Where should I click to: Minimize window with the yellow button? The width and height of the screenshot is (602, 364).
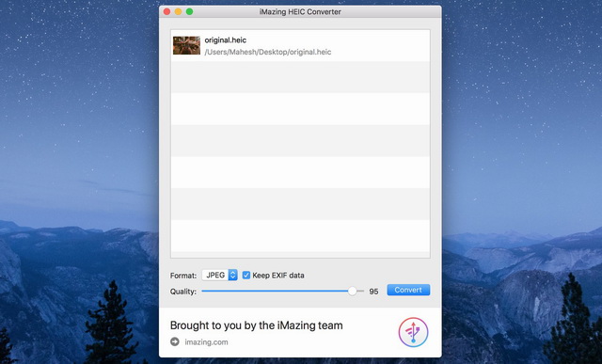click(178, 11)
